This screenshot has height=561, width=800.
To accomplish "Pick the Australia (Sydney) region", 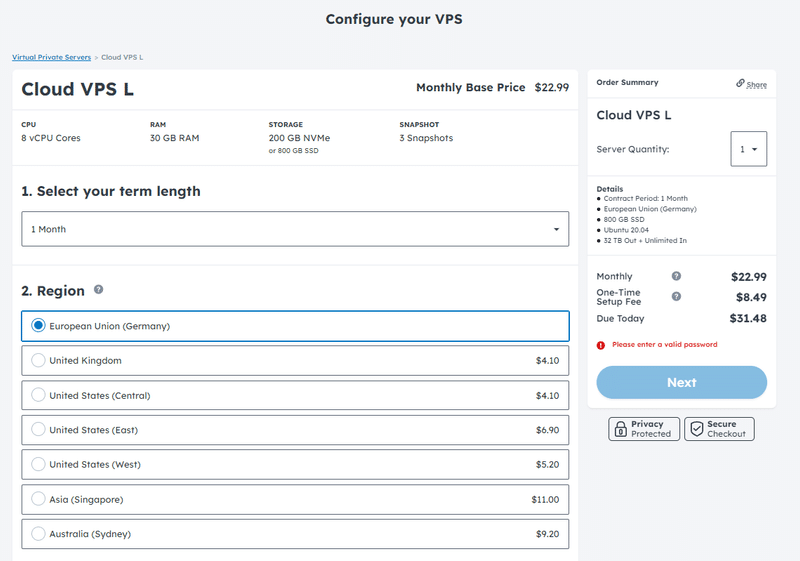I will click(39, 534).
